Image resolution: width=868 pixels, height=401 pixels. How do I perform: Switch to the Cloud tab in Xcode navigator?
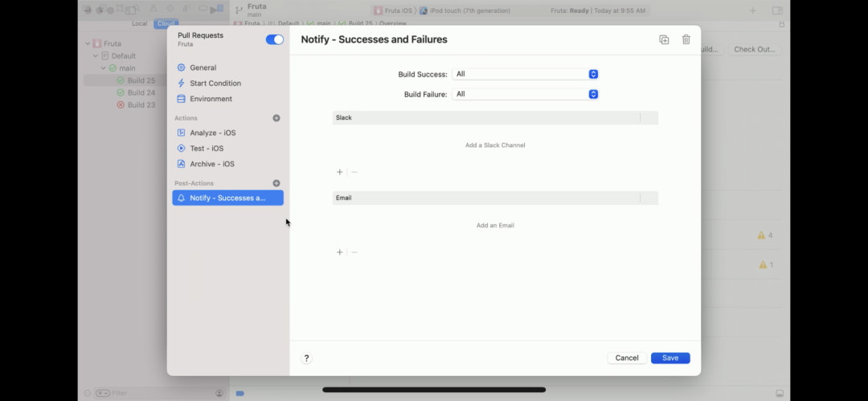point(166,24)
